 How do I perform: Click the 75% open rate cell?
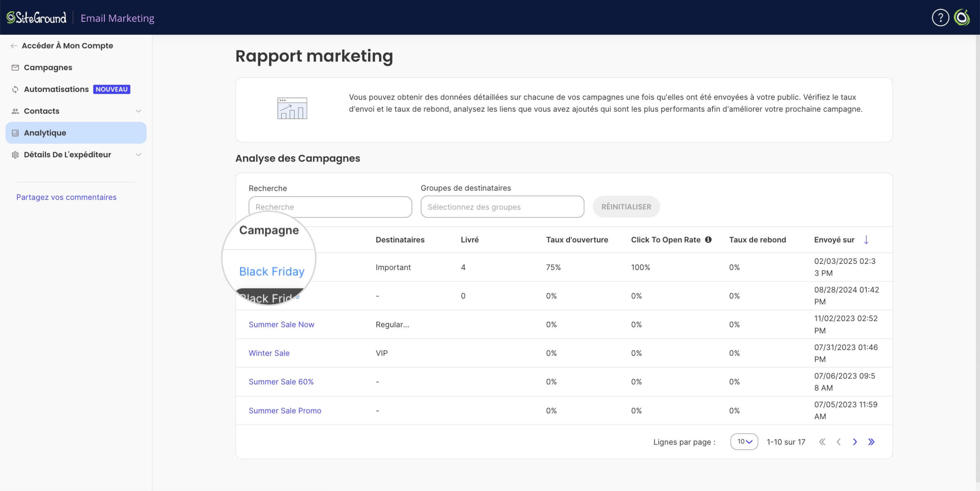553,267
